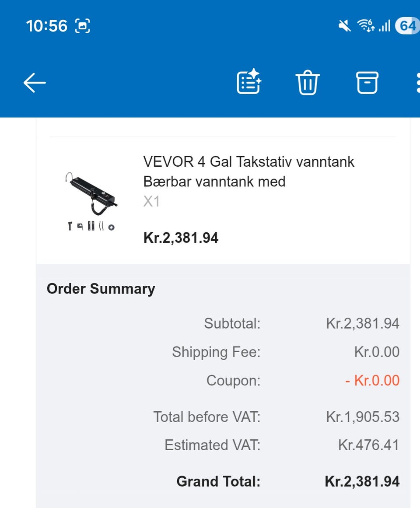Viewport: 420px width, 508px height.
Task: Tap the muted sound status icon
Action: click(x=345, y=26)
